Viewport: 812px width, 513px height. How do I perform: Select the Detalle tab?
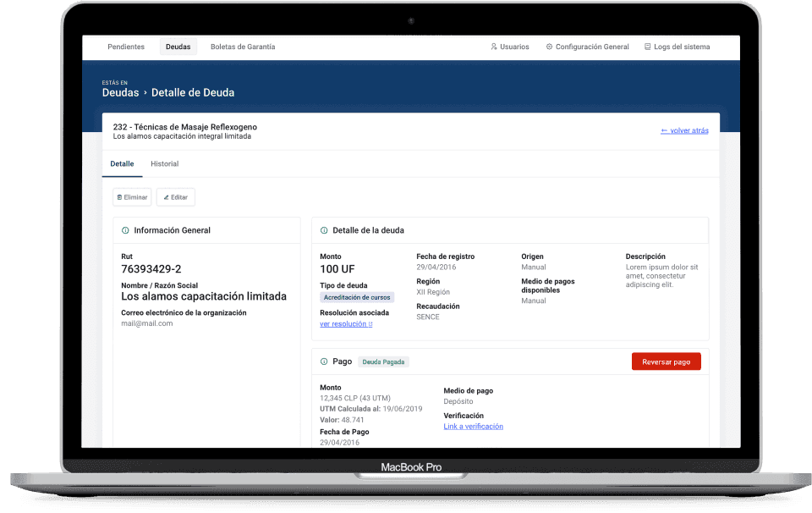pyautogui.click(x=122, y=163)
